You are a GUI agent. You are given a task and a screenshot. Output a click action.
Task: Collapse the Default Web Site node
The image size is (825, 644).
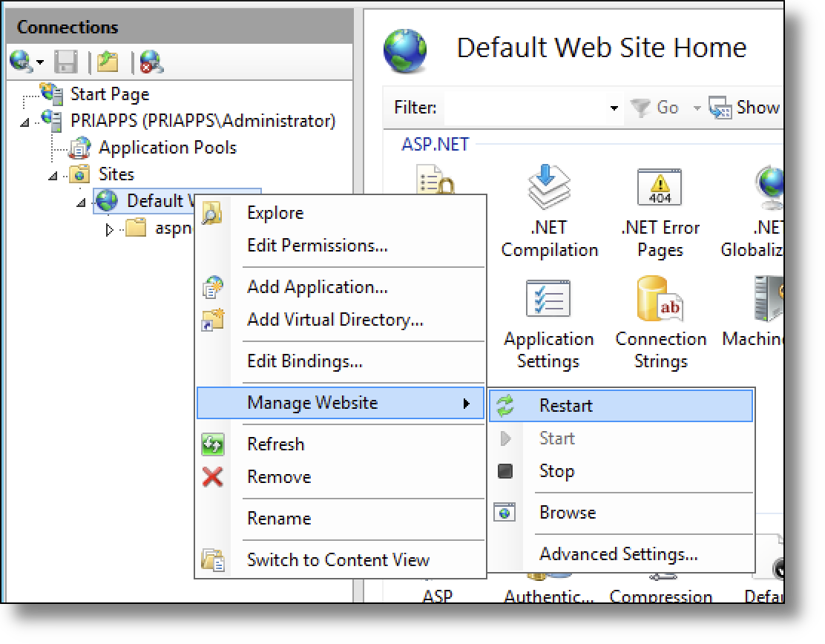click(x=81, y=203)
